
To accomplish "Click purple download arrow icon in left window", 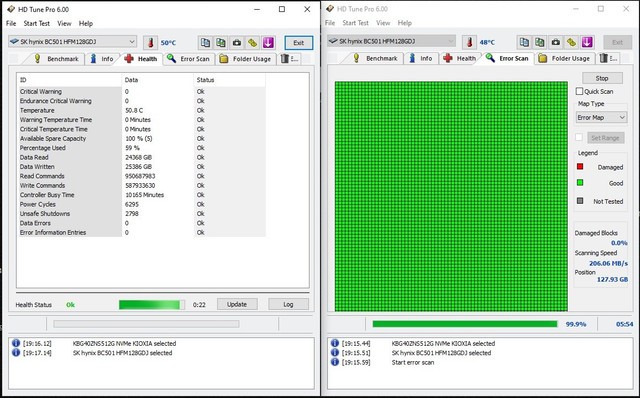I will click(268, 42).
